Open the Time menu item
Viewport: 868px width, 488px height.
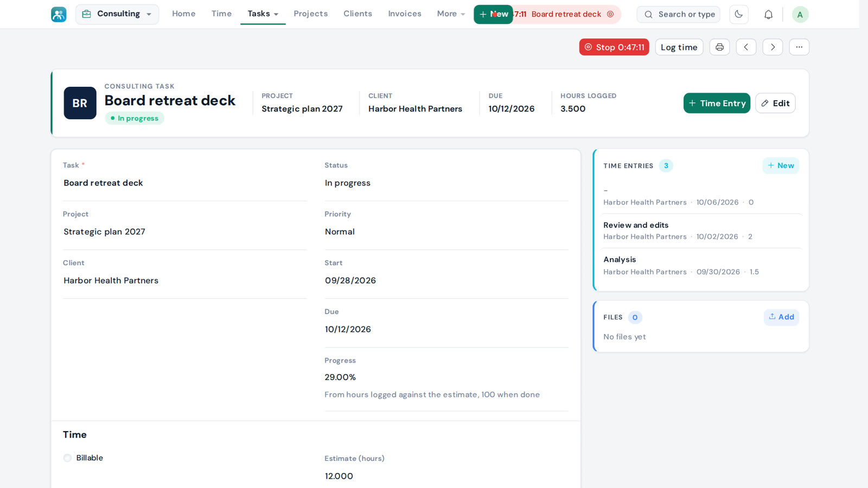pos(221,14)
